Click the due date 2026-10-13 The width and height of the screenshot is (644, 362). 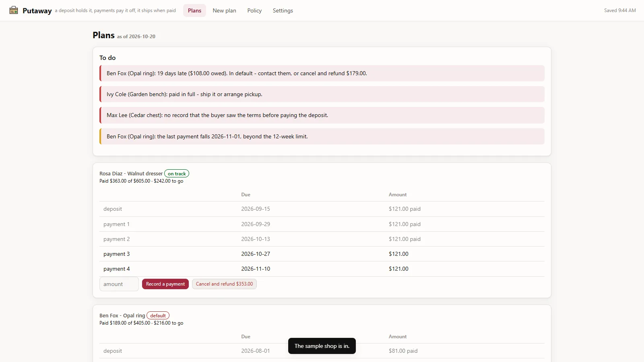[256, 239]
